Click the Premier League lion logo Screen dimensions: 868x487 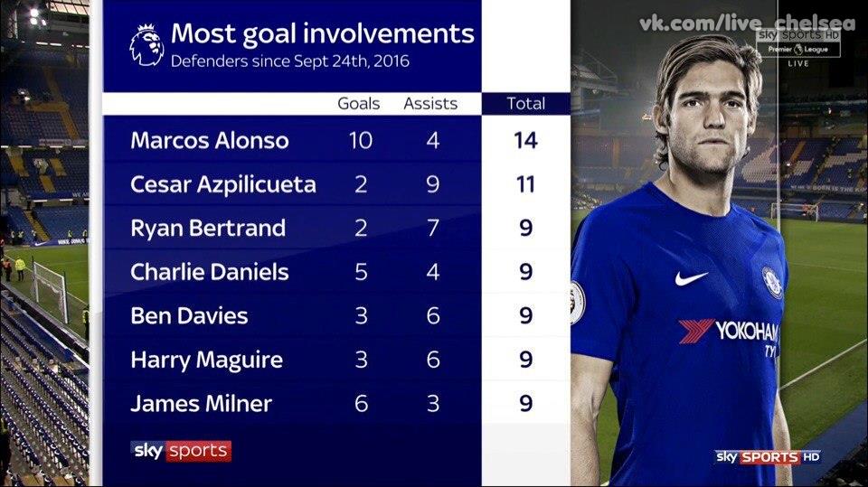tap(146, 45)
